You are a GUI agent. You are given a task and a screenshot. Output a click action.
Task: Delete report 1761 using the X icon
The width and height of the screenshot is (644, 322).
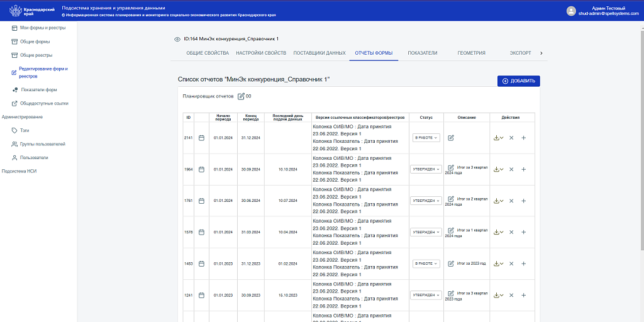click(x=511, y=201)
